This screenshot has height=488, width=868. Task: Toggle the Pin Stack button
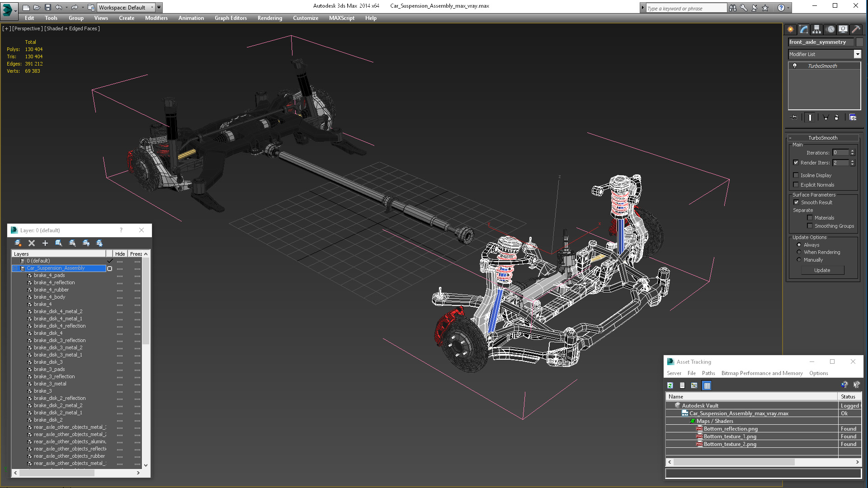pyautogui.click(x=794, y=117)
